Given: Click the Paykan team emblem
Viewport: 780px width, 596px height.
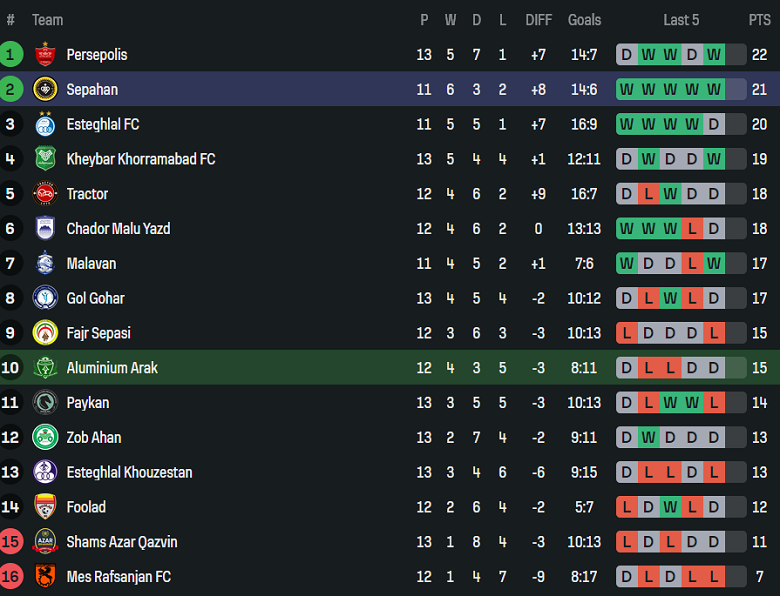Looking at the screenshot, I should point(45,403).
